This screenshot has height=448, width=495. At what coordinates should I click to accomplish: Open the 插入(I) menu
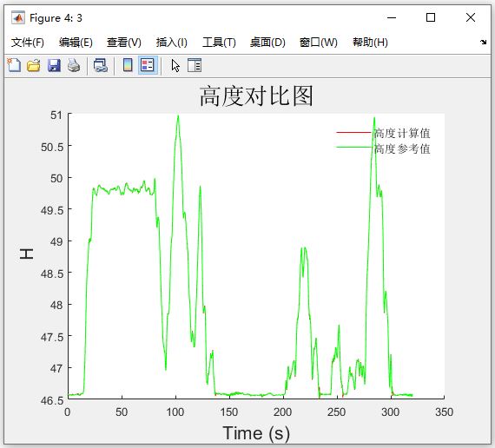[172, 43]
